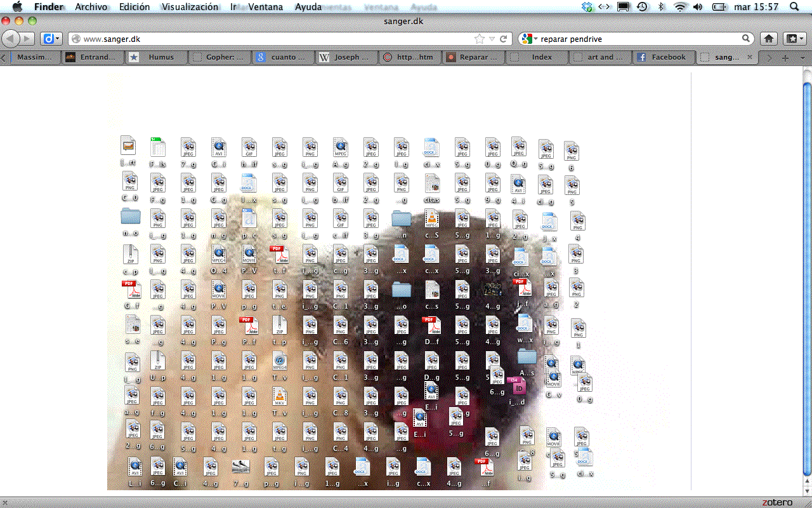Go to the browser home page icon
The height and width of the screenshot is (508, 812).
[x=768, y=39]
